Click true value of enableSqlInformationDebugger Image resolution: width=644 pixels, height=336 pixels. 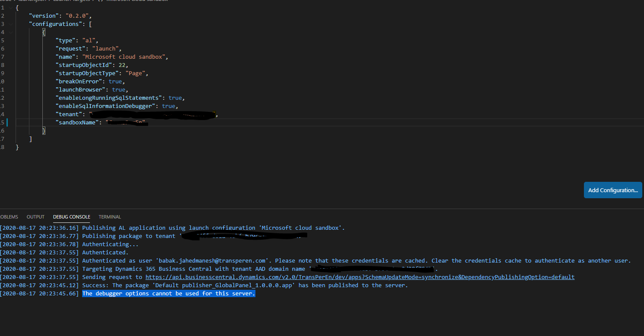click(x=169, y=106)
